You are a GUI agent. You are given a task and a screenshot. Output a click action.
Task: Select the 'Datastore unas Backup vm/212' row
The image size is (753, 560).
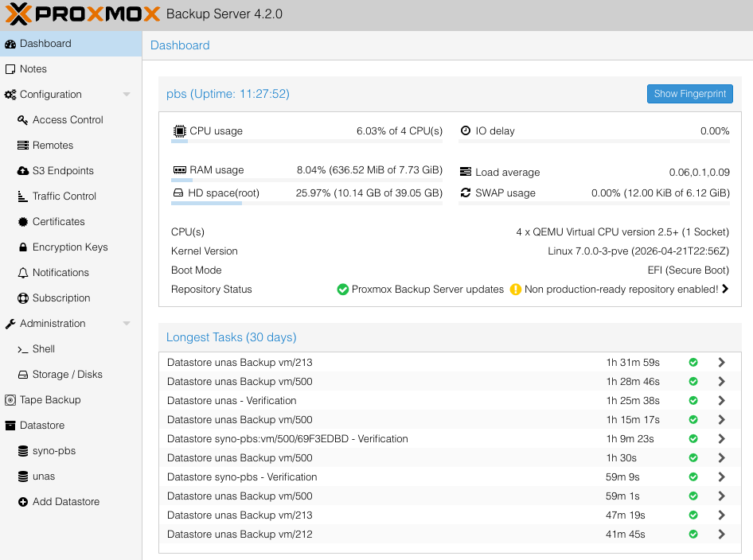pyautogui.click(x=450, y=534)
